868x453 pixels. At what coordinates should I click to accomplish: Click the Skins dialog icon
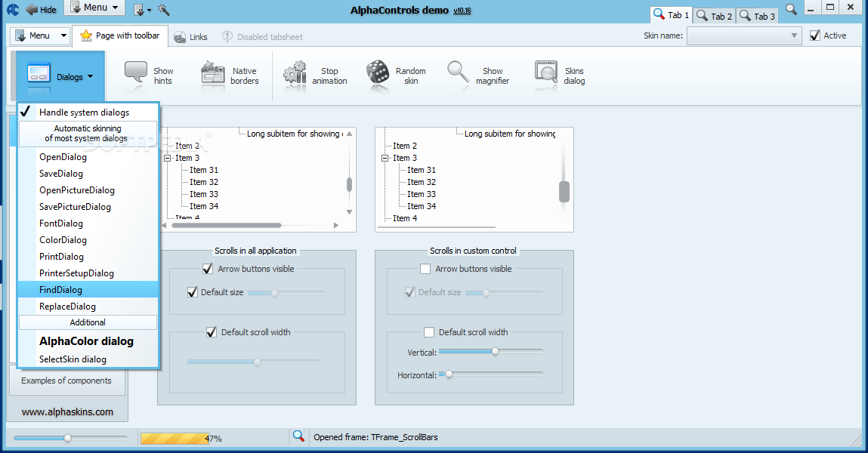(546, 73)
